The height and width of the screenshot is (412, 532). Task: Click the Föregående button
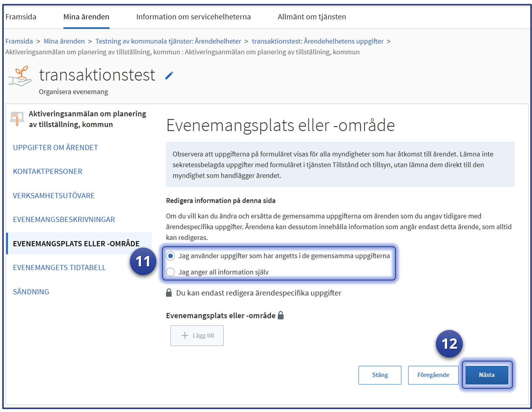tap(433, 375)
